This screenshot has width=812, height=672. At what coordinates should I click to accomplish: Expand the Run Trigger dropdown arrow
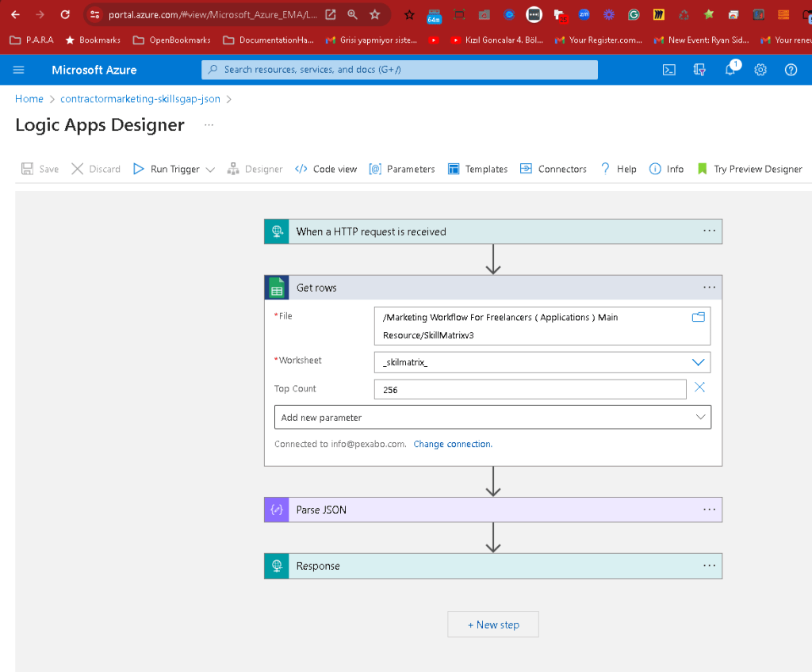(210, 170)
